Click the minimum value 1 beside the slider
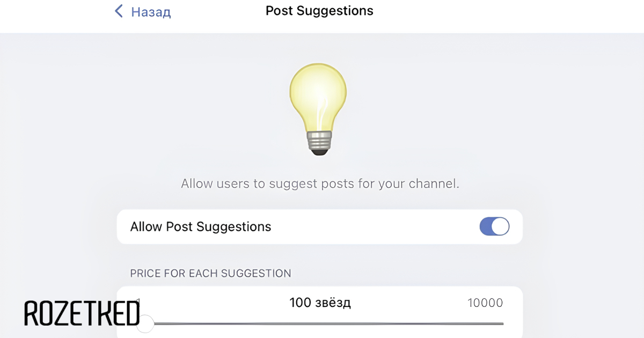644x338 pixels. coord(138,303)
